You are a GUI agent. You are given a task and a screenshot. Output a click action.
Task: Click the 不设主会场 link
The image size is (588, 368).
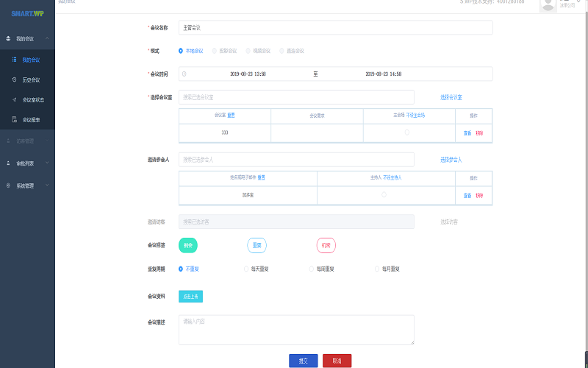(415, 116)
